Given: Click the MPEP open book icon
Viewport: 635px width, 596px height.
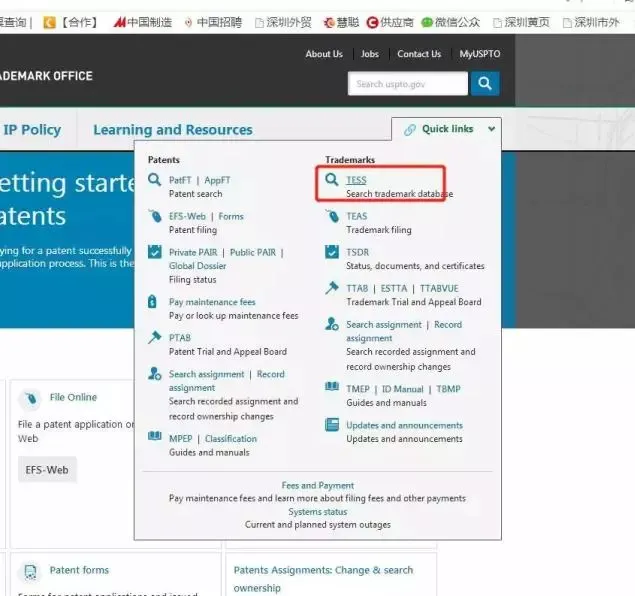Looking at the screenshot, I should [155, 436].
